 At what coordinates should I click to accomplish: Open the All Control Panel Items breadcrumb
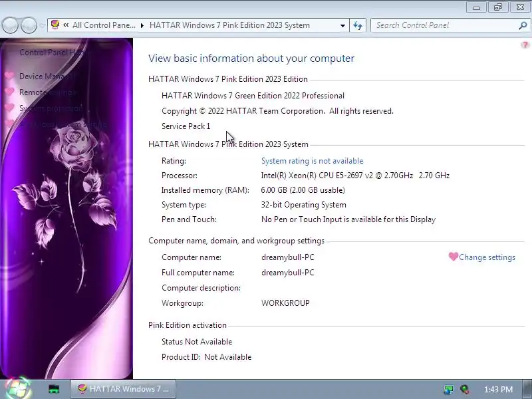point(104,25)
